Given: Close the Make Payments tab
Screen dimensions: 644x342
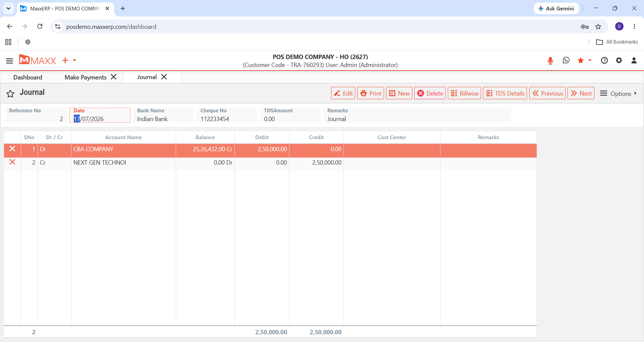Looking at the screenshot, I should [114, 77].
